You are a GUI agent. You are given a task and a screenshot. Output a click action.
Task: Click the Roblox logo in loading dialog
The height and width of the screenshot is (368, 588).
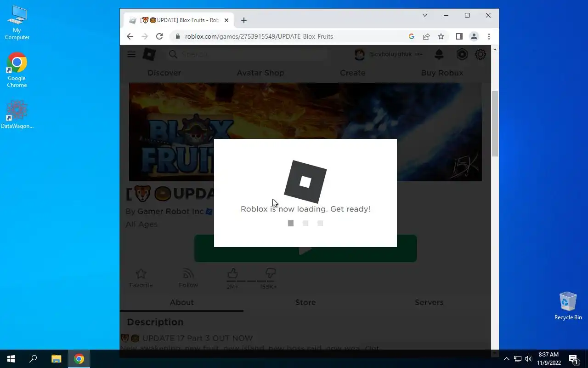click(305, 182)
